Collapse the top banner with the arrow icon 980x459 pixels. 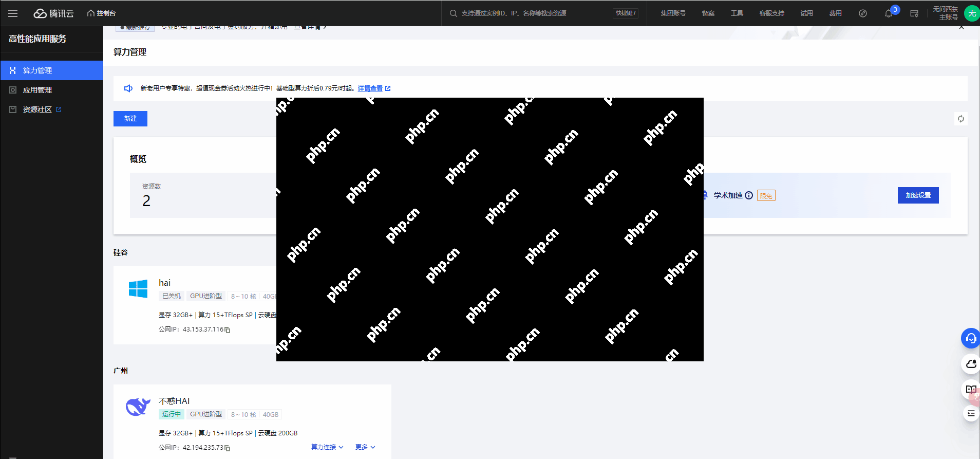click(x=962, y=27)
